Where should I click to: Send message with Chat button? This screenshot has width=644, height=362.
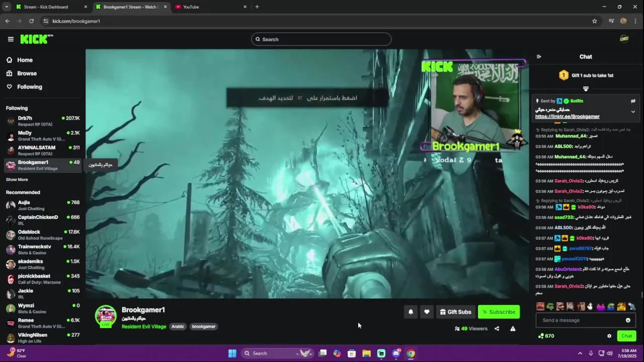click(x=626, y=336)
